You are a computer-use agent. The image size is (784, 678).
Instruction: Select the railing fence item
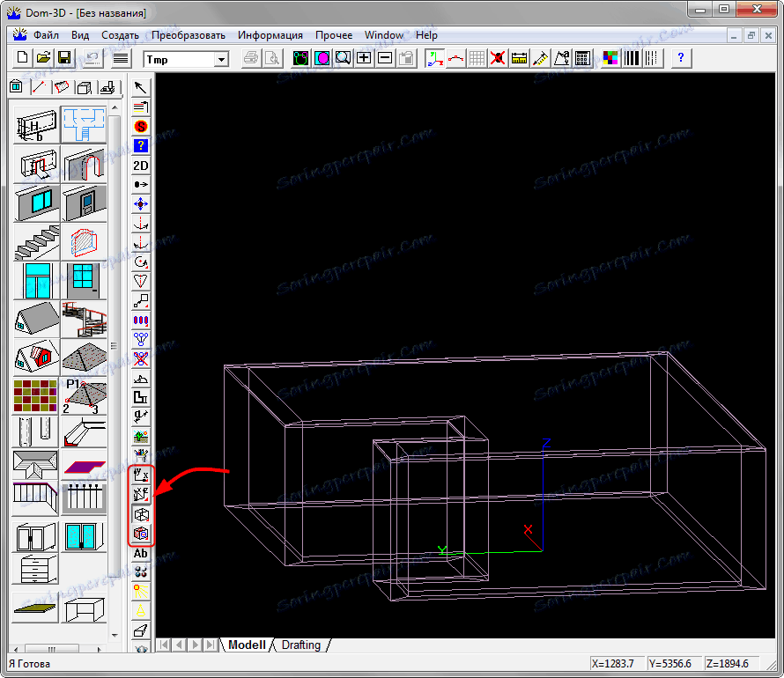tap(84, 498)
